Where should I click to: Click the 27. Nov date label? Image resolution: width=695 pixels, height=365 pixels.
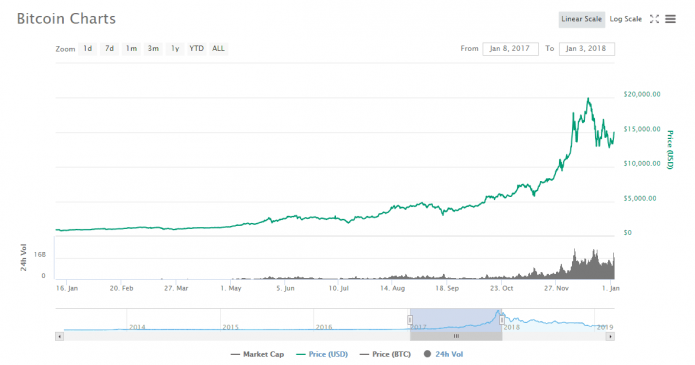click(556, 288)
